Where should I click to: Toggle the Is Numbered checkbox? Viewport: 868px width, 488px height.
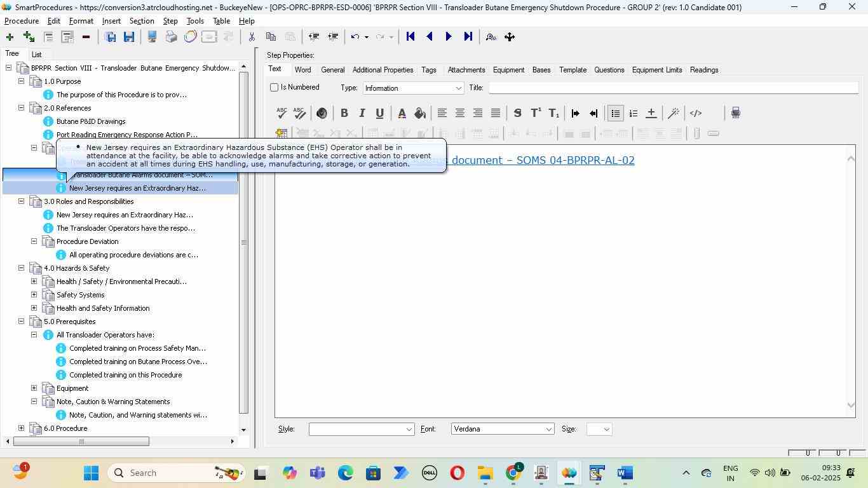(x=275, y=87)
